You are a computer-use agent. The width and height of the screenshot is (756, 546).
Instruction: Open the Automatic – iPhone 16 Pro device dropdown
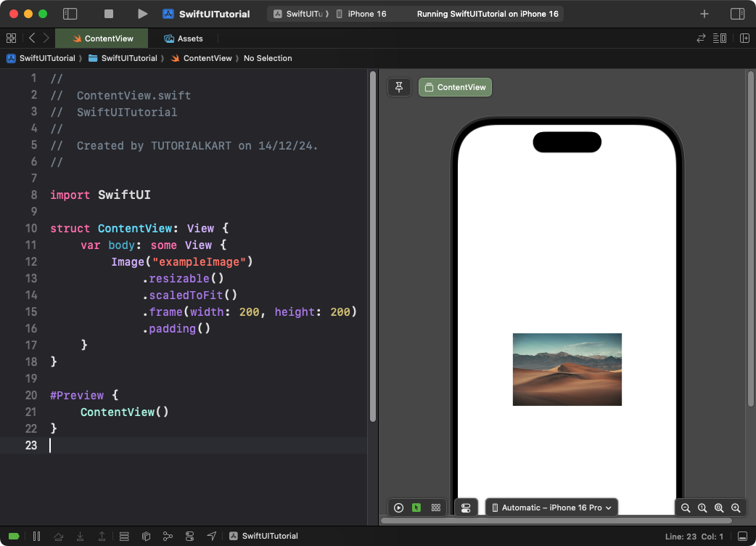point(551,508)
